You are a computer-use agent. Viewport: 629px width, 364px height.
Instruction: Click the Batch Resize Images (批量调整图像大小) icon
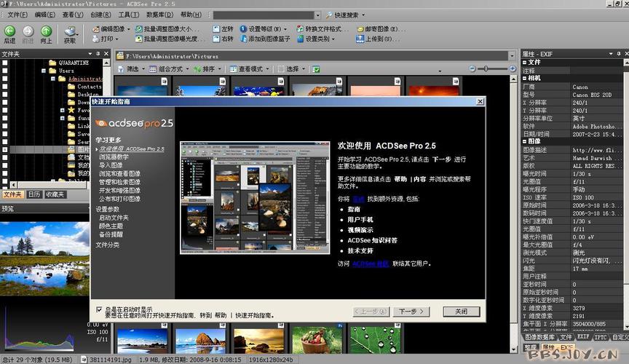click(139, 29)
